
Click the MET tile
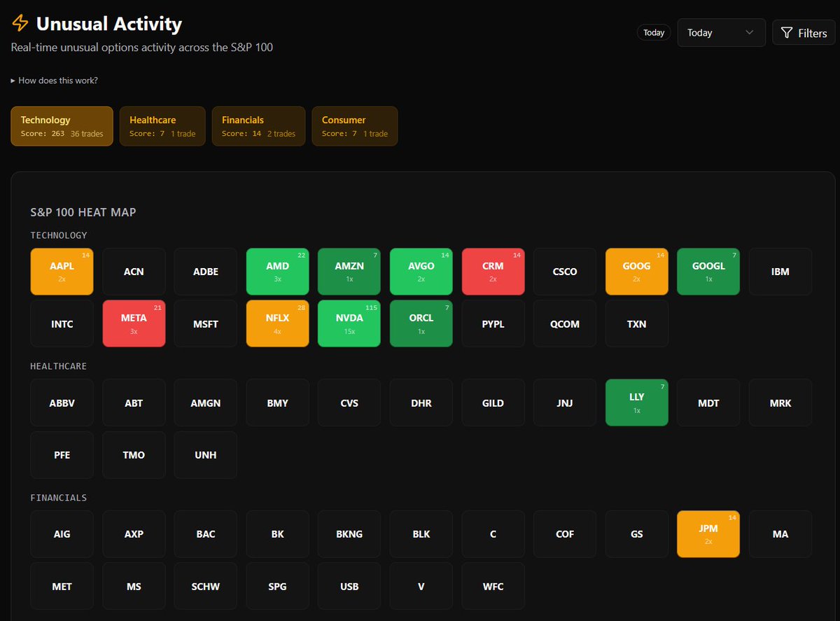click(x=62, y=586)
